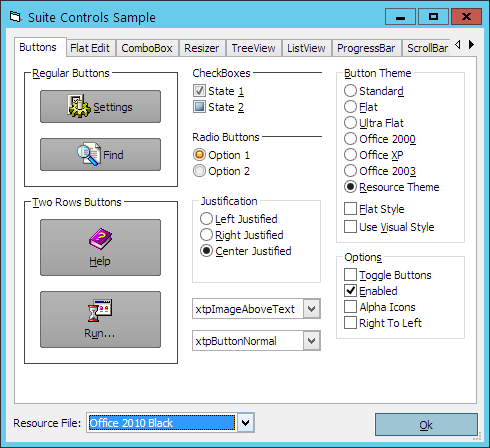This screenshot has width=490, height=448.
Task: Expand the xtpImageAboveText dropdown arrow
Action: pos(312,309)
